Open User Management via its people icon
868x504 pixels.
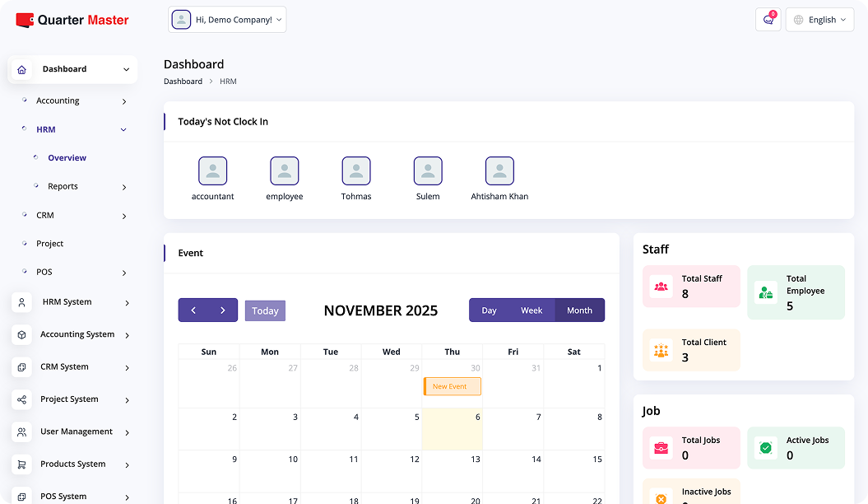click(21, 432)
